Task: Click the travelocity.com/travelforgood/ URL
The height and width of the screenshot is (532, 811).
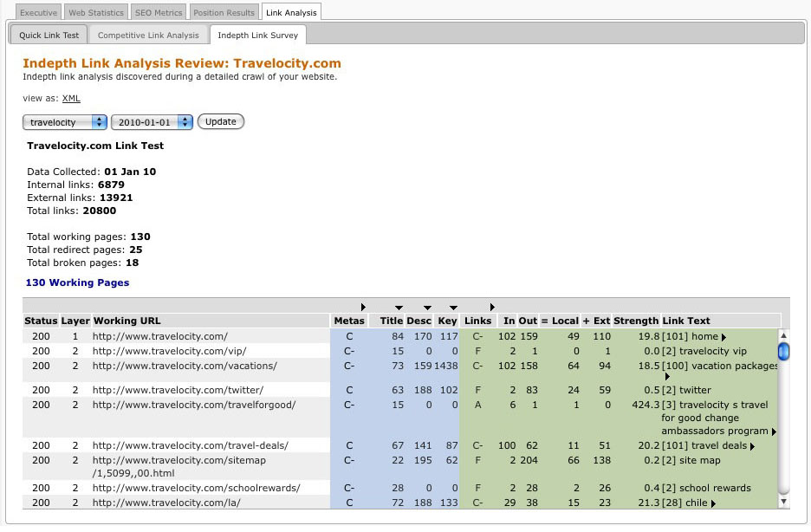Action: tap(194, 405)
